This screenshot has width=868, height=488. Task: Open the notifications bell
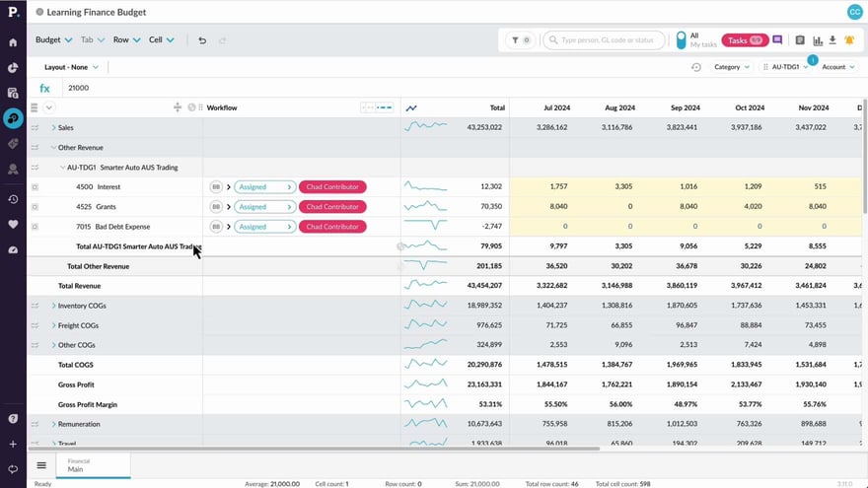coord(848,40)
